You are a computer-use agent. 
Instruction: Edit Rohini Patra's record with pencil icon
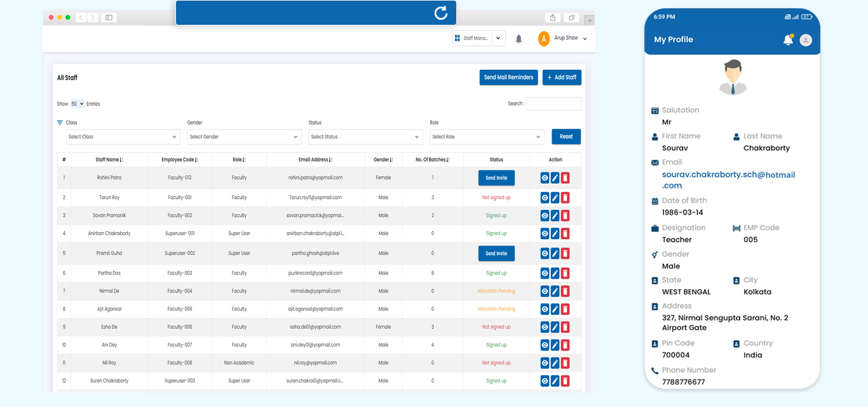tap(555, 178)
